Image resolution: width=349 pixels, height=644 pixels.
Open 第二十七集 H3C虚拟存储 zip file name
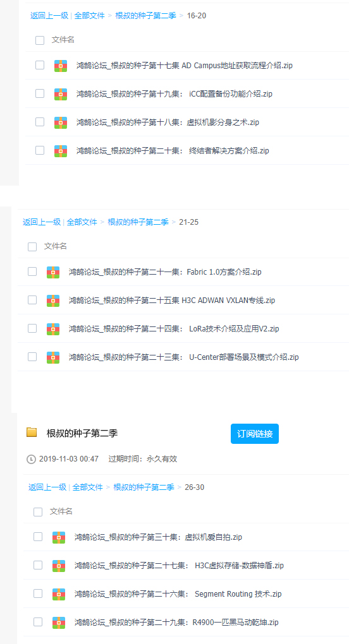(179, 566)
